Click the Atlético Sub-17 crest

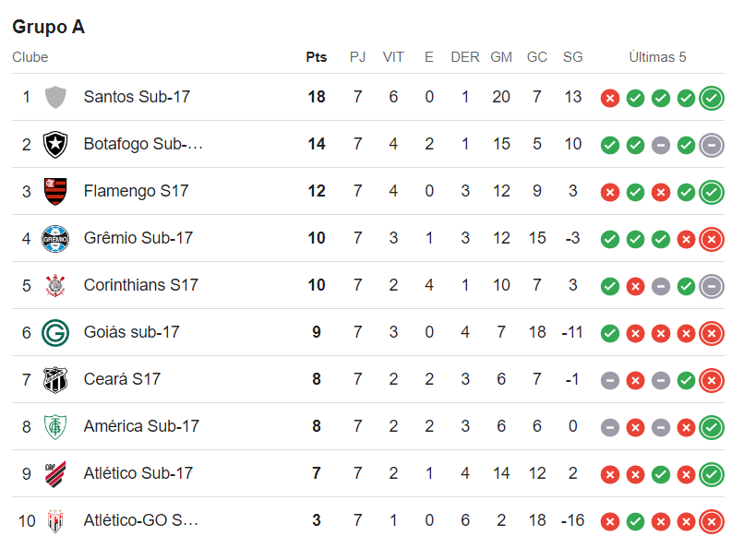(55, 473)
